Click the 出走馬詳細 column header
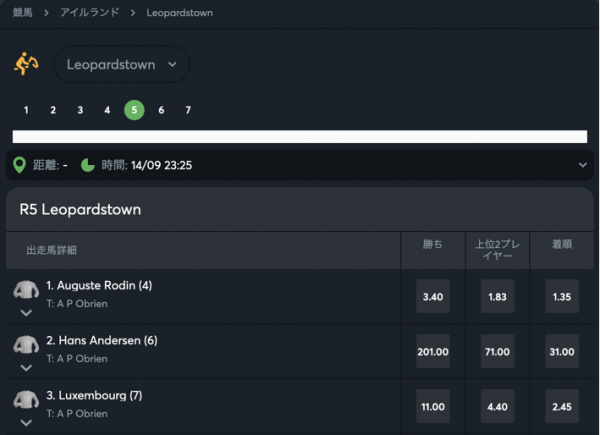 point(51,250)
